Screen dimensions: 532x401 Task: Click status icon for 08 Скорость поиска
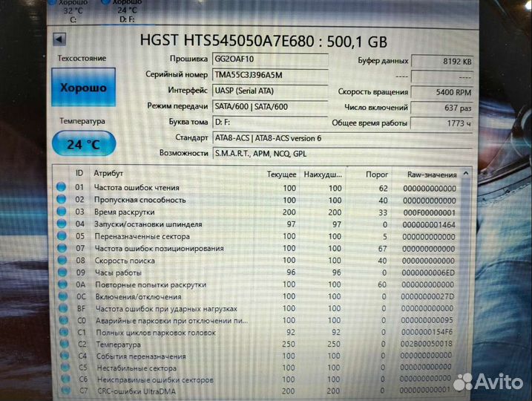point(62,260)
